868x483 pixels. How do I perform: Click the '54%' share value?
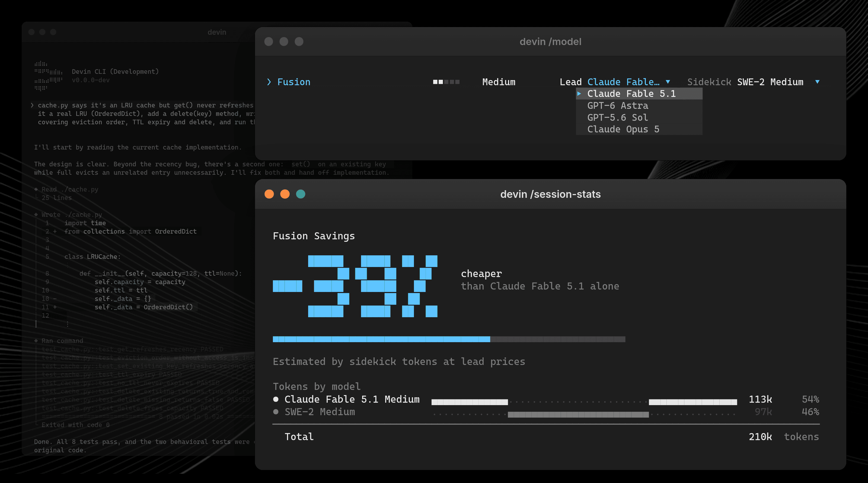click(810, 399)
